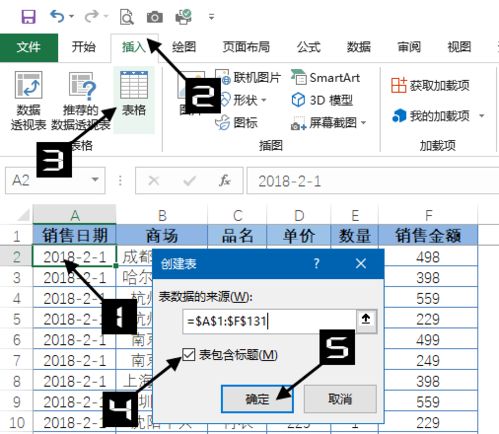Click the collapse dialog range selector icon
499x434 pixels.
366,321
